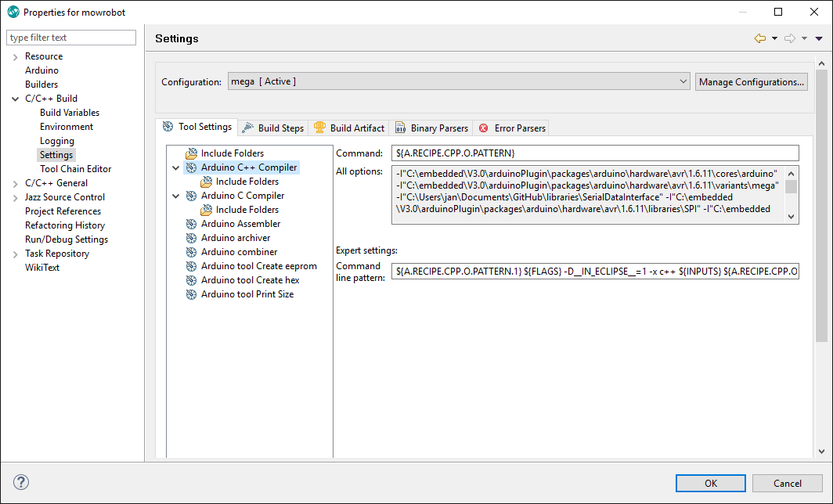Viewport: 833px width, 504px height.
Task: Click the Print Size tool icon
Action: [191, 294]
